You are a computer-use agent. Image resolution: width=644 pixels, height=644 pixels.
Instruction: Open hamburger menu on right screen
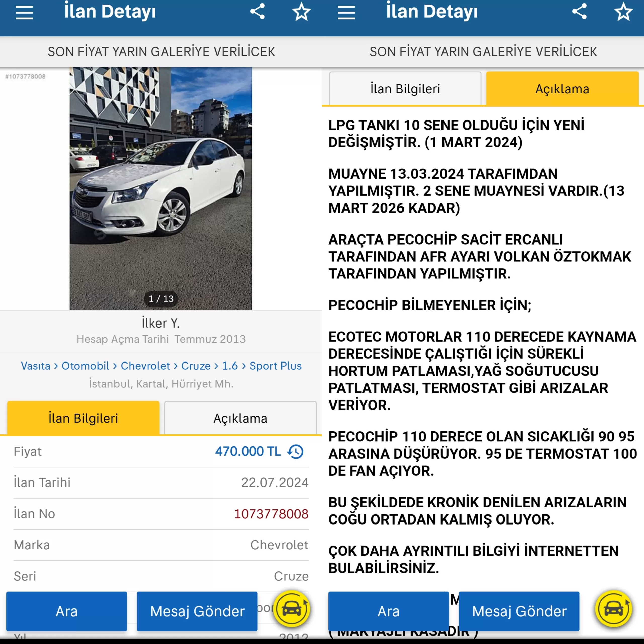[x=346, y=13]
